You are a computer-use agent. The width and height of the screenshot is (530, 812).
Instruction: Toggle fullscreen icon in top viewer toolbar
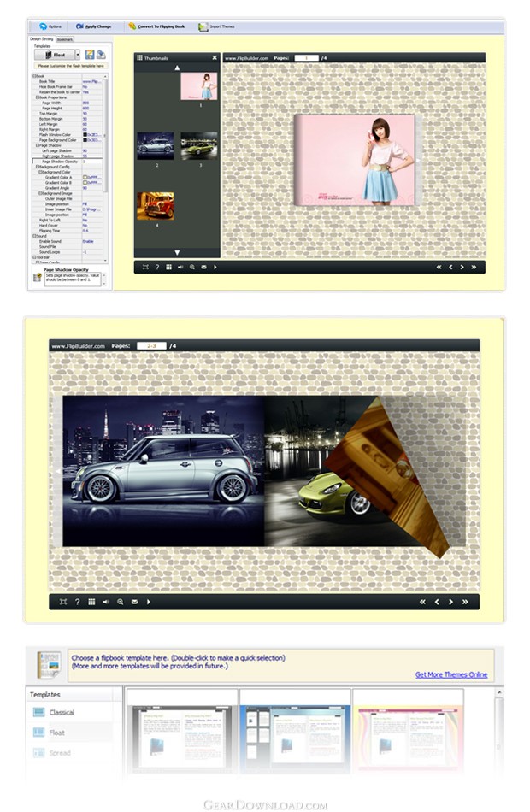tap(146, 267)
